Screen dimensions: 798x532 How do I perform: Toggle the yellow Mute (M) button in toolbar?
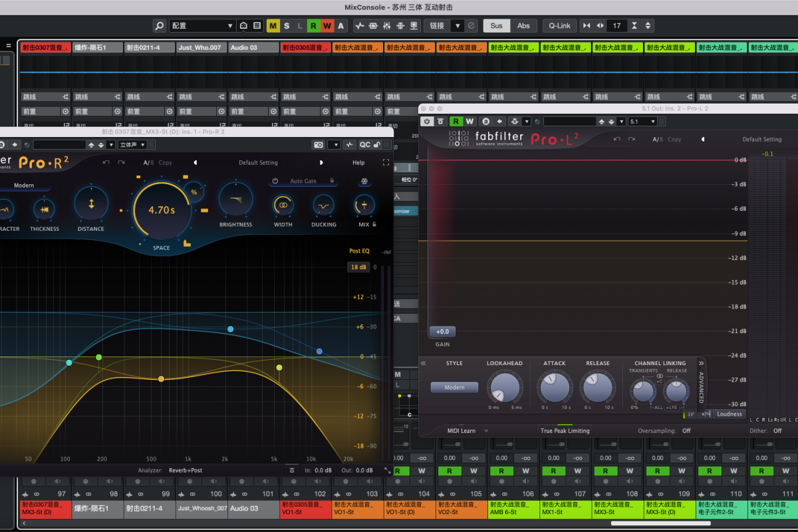pyautogui.click(x=273, y=26)
